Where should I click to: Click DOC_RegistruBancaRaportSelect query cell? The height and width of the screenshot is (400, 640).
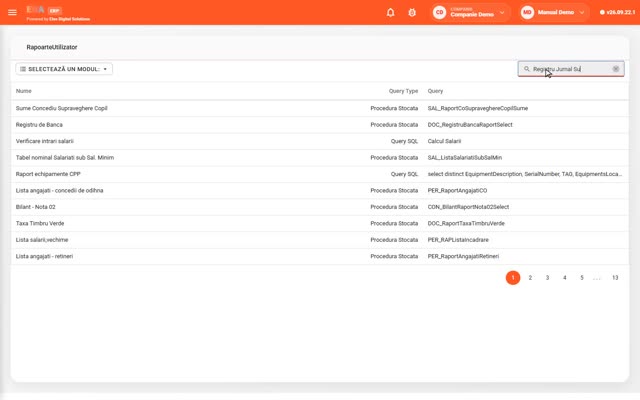click(470, 124)
